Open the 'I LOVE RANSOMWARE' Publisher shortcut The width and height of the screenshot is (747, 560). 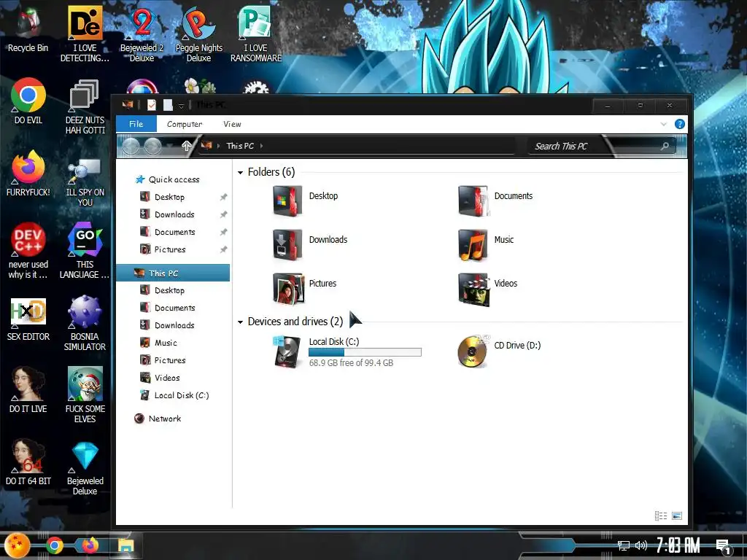[256, 34]
